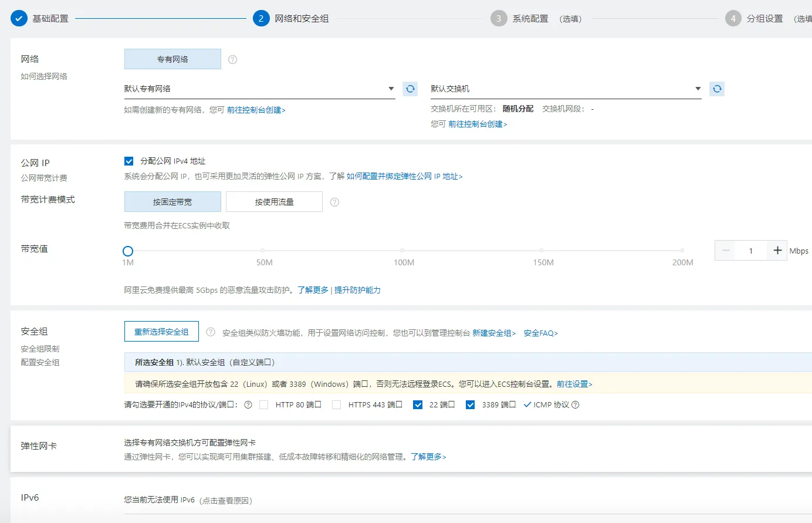Open 安全FAQ link
Viewport: 812px width, 523px height.
point(540,333)
